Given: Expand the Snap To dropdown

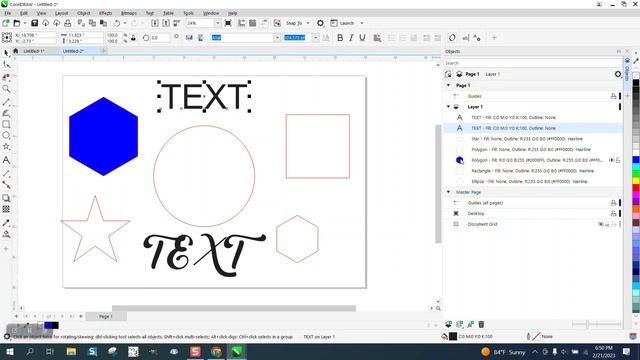Looking at the screenshot, I should (308, 23).
